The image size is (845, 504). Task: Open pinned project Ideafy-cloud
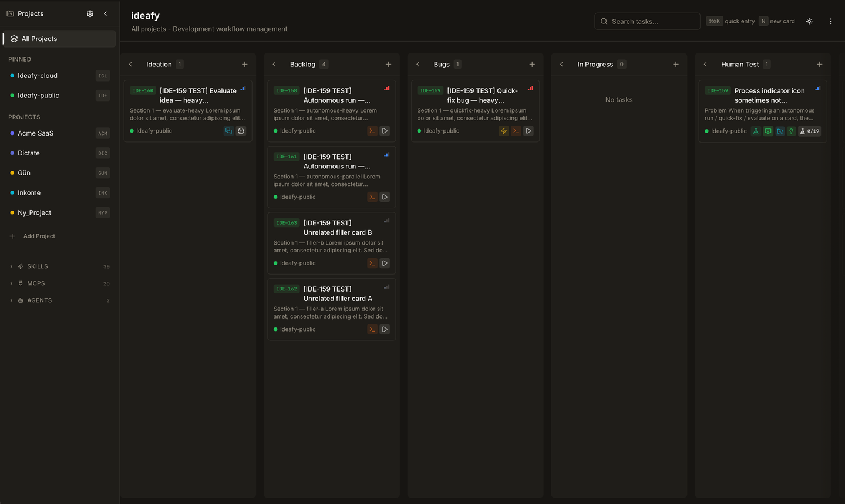pyautogui.click(x=59, y=76)
